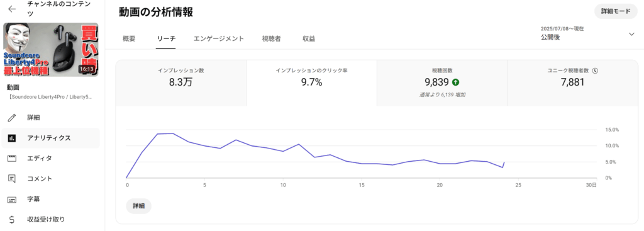Switch to the 視聴者 tab

271,38
